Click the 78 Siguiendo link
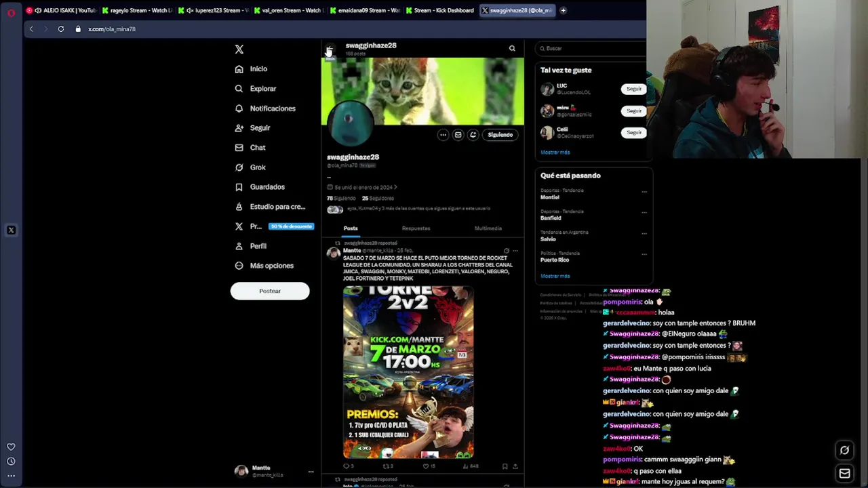The image size is (868, 488). pyautogui.click(x=341, y=199)
